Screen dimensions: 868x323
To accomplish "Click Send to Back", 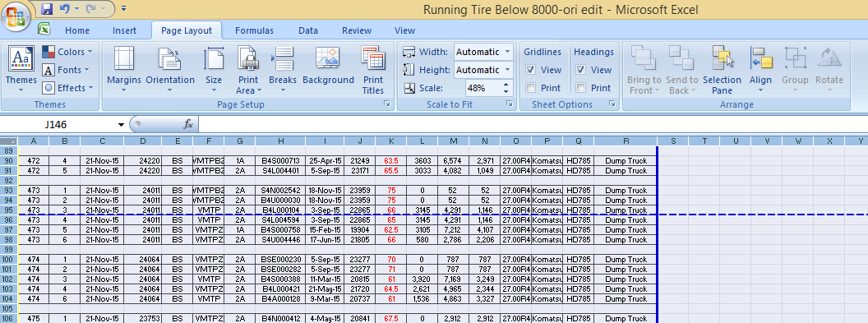I will tap(682, 69).
